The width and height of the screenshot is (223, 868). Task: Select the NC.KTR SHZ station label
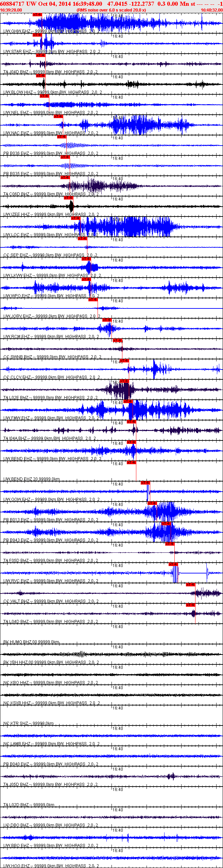tap(16, 723)
